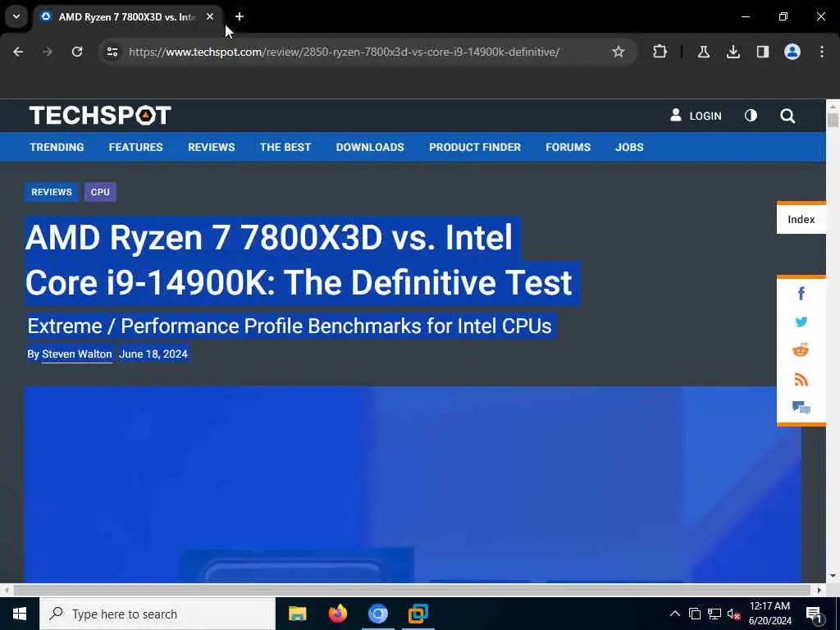Open the REVIEWS menu
This screenshot has height=630, width=840.
(211, 148)
